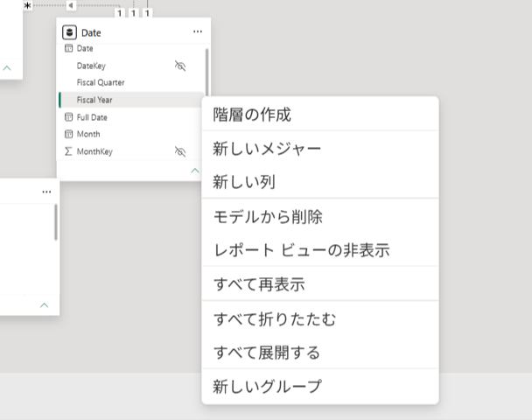Image resolution: width=532 pixels, height=420 pixels.
Task: Click the calendar icon beside Date field
Action: click(68, 48)
